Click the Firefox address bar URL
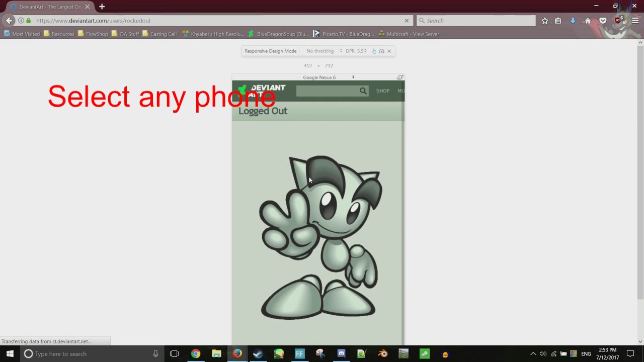The height and width of the screenshot is (362, 644). 93,21
